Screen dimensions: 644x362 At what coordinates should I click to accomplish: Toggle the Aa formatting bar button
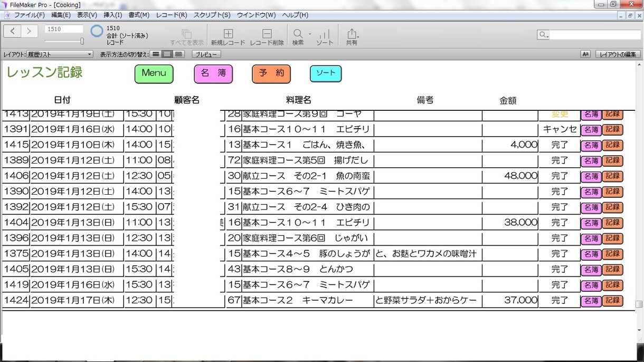click(x=585, y=54)
